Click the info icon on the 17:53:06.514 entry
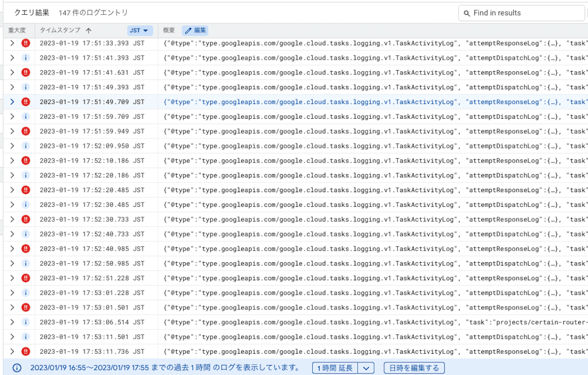588x375 pixels. coord(26,322)
